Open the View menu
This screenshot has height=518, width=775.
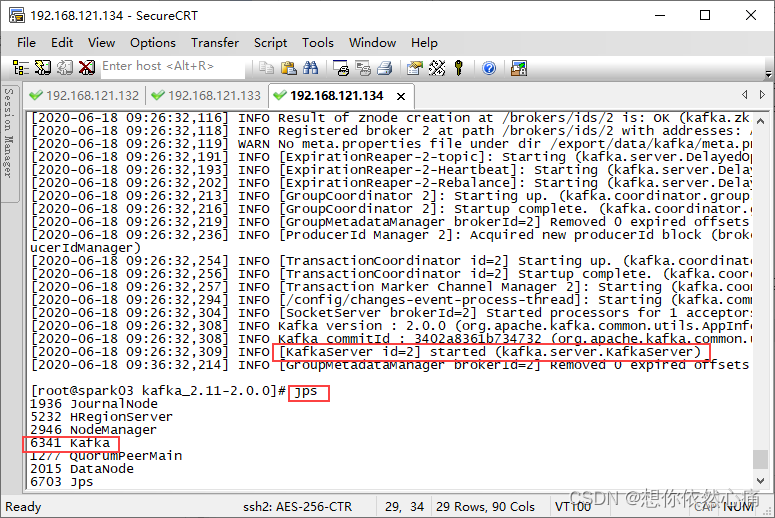point(101,43)
